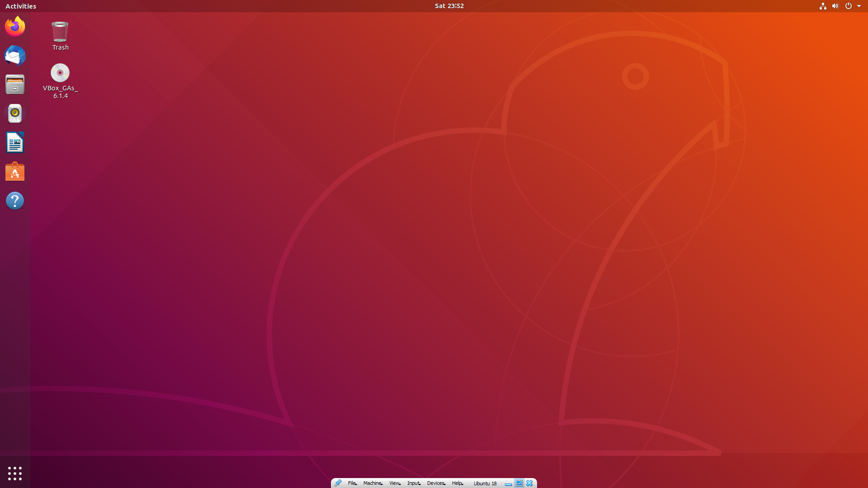This screenshot has width=868, height=488.
Task: Open LibreOffice Writer application
Action: pyautogui.click(x=15, y=142)
